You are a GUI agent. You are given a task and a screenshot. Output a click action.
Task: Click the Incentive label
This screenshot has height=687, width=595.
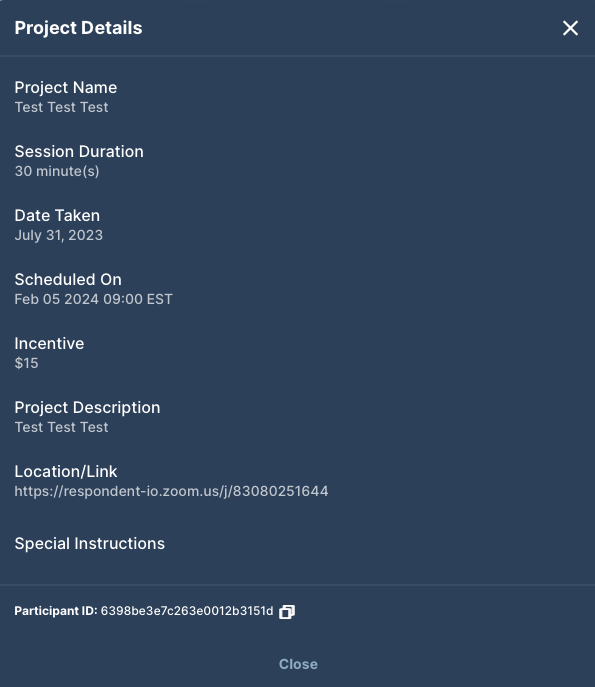[49, 344]
